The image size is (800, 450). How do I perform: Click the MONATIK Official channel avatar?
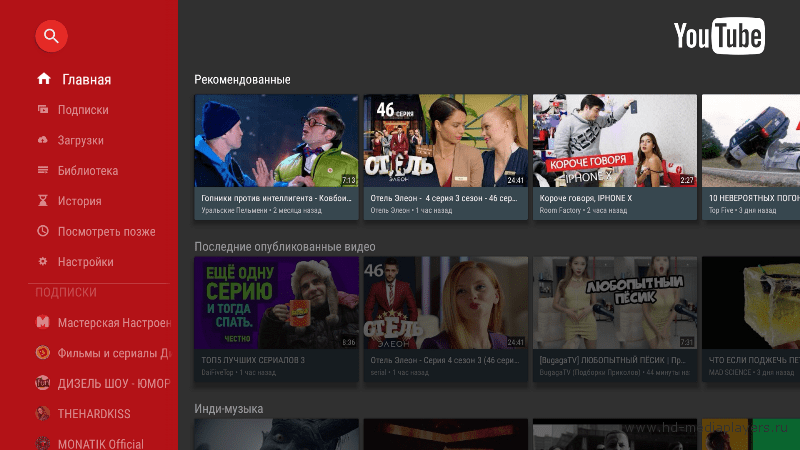coord(43,443)
